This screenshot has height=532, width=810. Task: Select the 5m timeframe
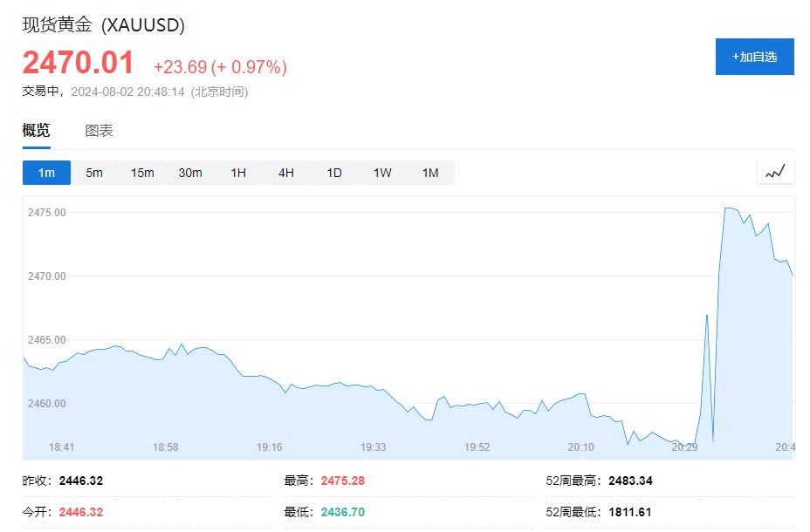pos(94,173)
